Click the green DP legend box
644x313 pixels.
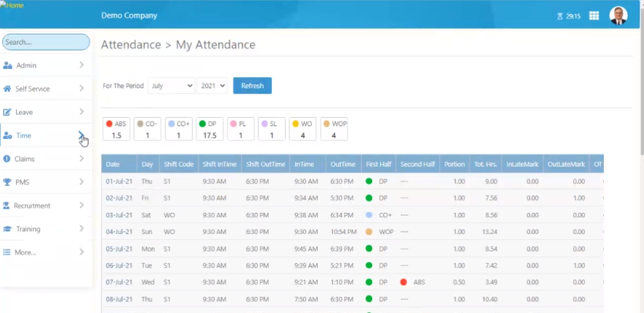209,129
